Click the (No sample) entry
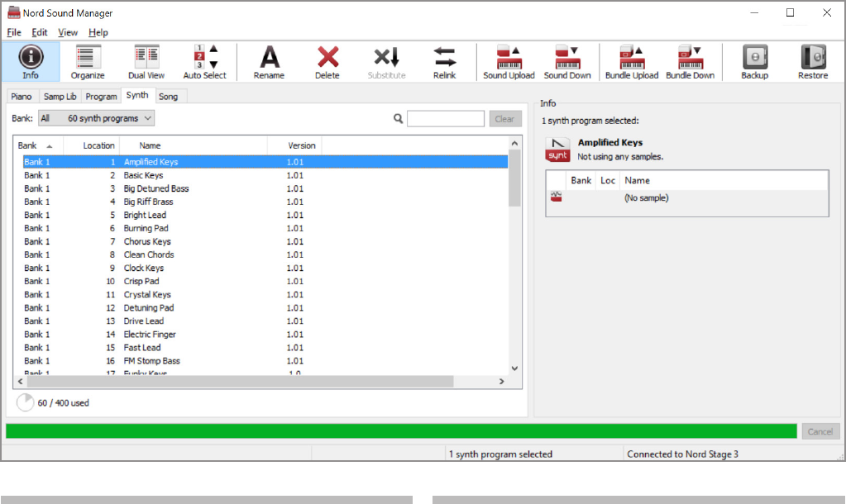This screenshot has height=504, width=846. click(647, 197)
